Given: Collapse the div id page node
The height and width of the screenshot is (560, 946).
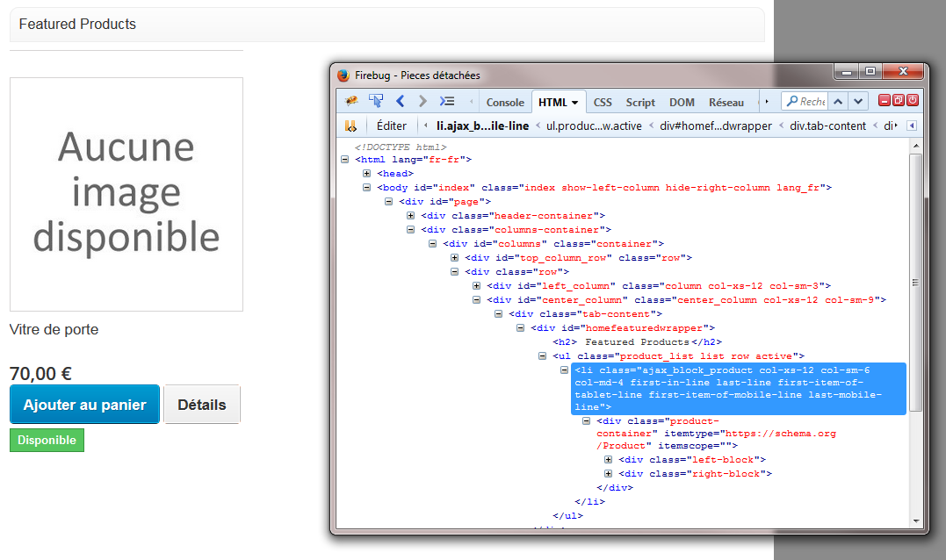Looking at the screenshot, I should pyautogui.click(x=388, y=201).
